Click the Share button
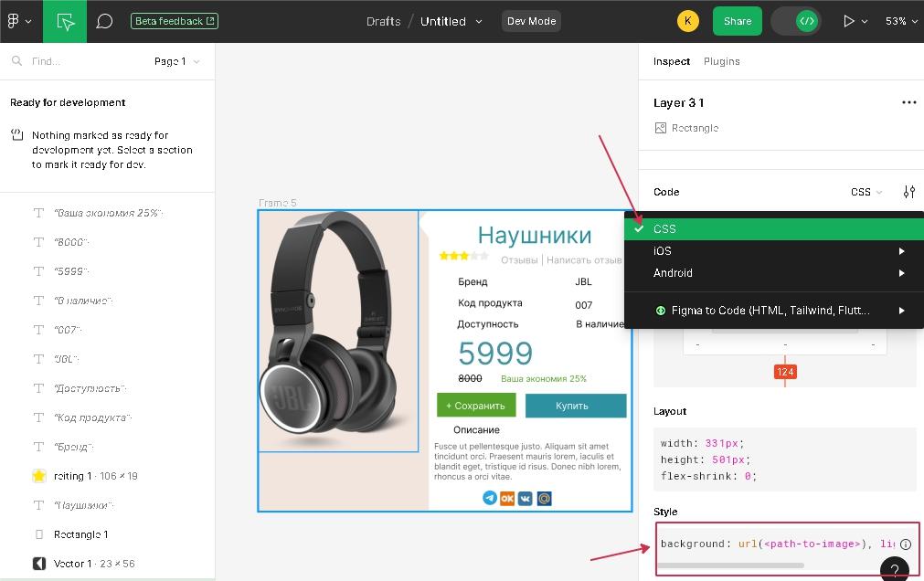This screenshot has width=924, height=581. (x=737, y=21)
